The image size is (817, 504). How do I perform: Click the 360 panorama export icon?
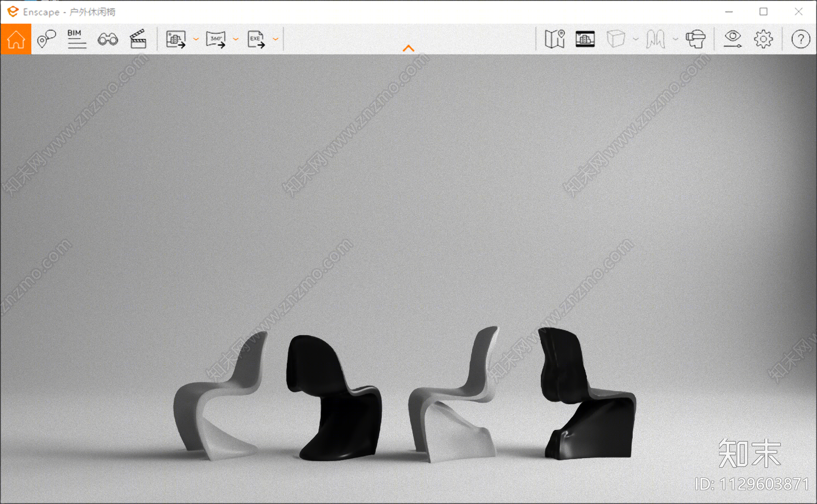(x=215, y=39)
